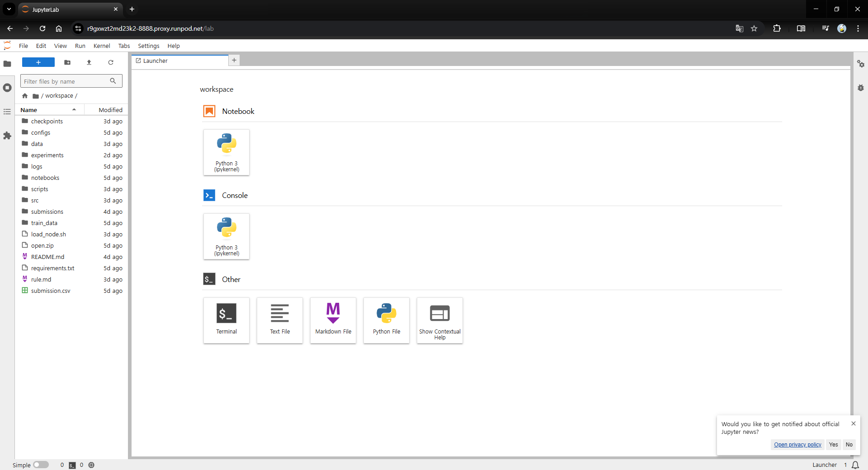868x470 pixels.
Task: Select the requirements.txt file
Action: pyautogui.click(x=71, y=268)
